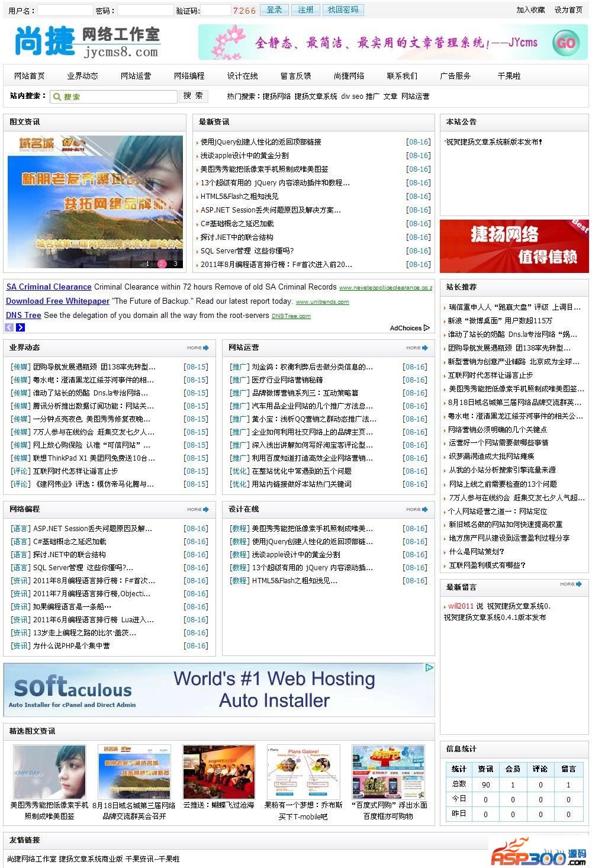The image size is (592, 868).
Task: Click the 祝贺捷扬文章系统新版本发布 announcement
Action: [x=494, y=142]
